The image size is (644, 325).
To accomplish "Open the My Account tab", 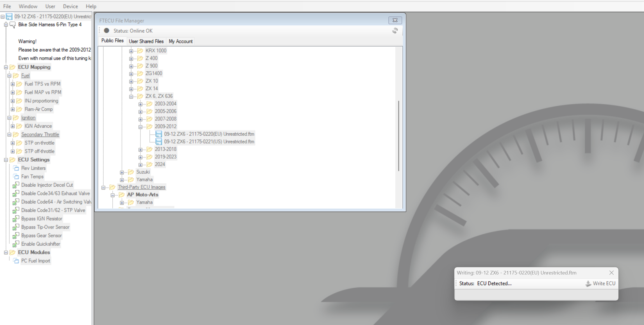I will click(x=180, y=41).
